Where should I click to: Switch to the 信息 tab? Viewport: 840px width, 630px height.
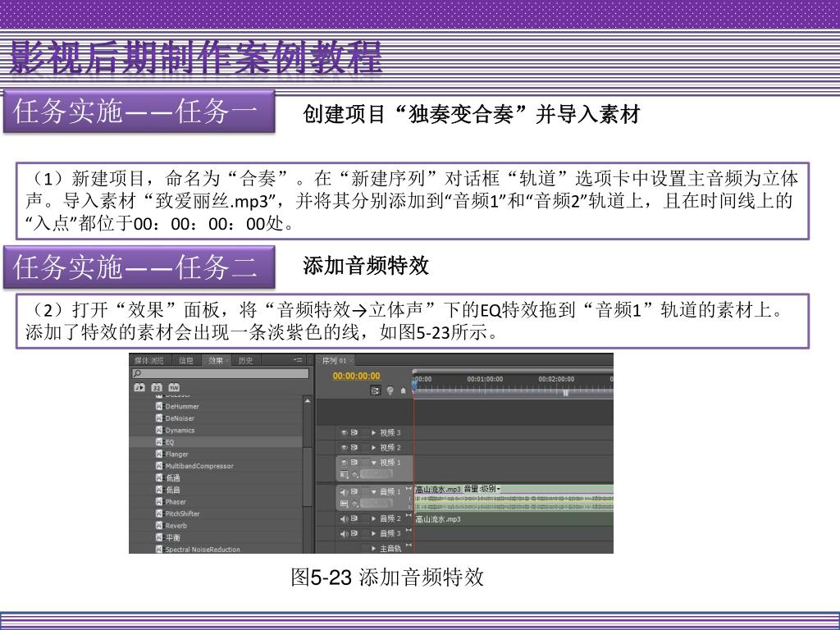[x=186, y=361]
